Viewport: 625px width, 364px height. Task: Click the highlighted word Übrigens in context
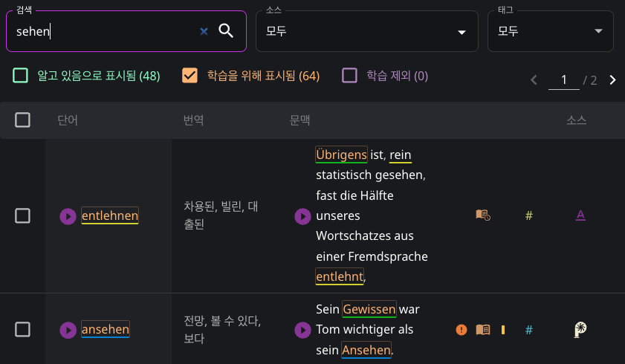[341, 155]
